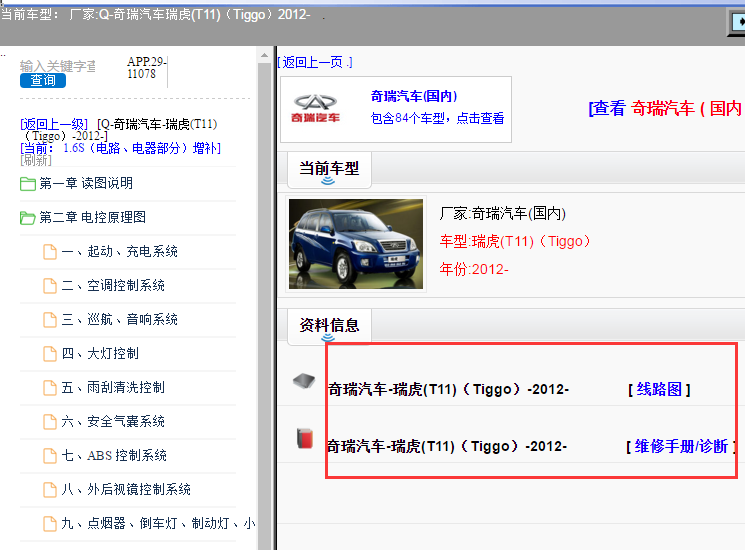The height and width of the screenshot is (550, 745).
Task: Click 厂家:奇瑞汽车(国内) text
Action: click(503, 213)
